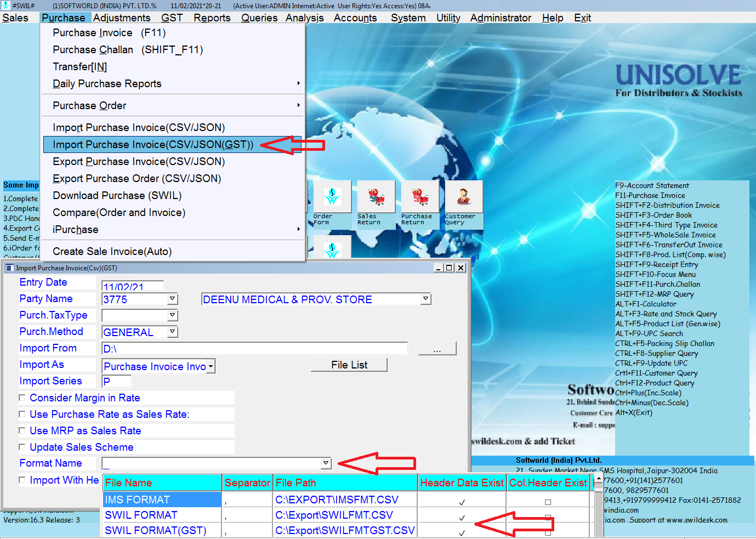Screen dimensions: 756x539
Task: Click the Help menu
Action: 553,18
